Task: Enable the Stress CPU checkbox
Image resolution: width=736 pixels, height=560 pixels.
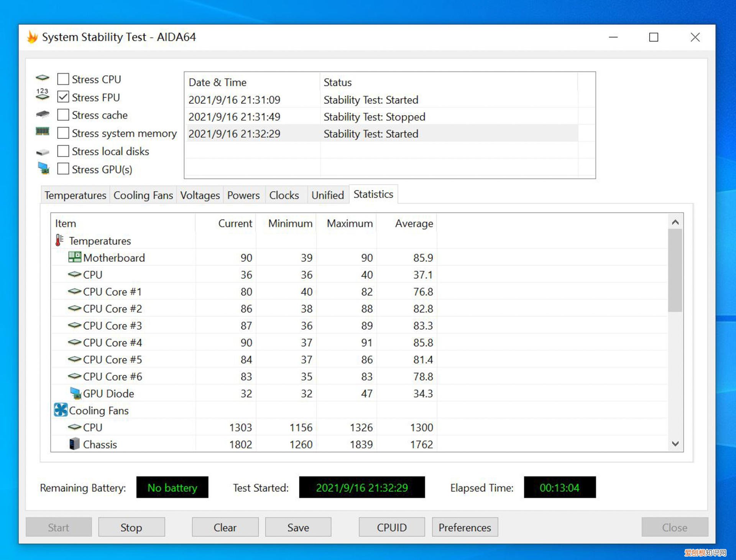Action: [x=63, y=79]
